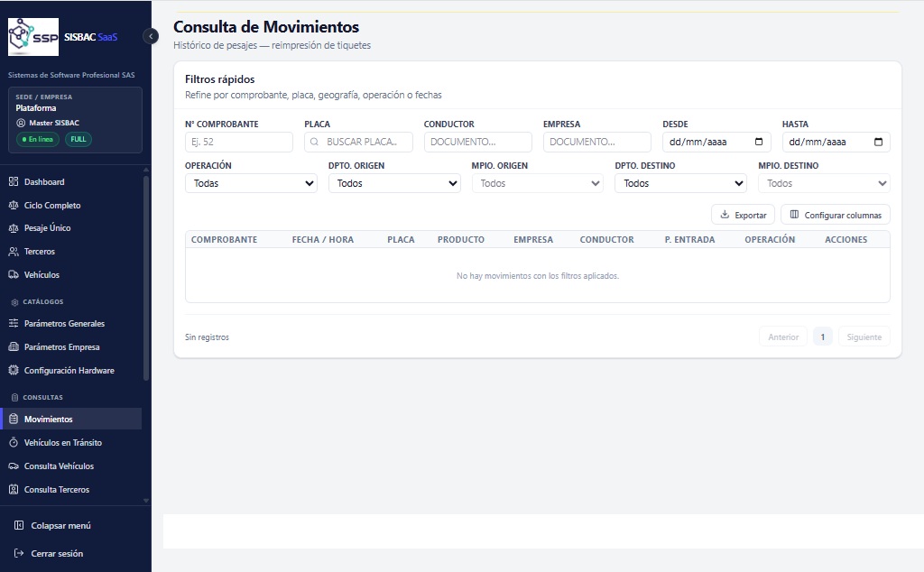Click the Consulta Terceros contact icon
The image size is (924, 572).
[x=14, y=490]
